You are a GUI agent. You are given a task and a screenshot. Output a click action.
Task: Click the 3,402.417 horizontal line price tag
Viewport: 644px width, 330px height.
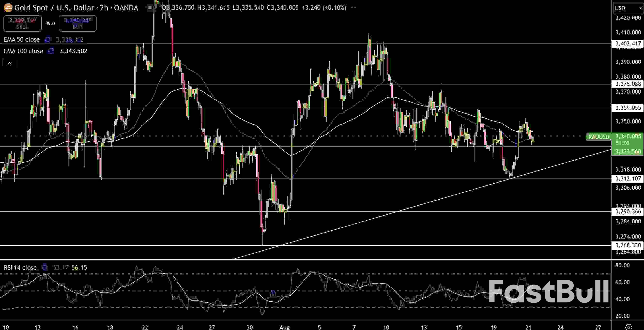click(628, 44)
